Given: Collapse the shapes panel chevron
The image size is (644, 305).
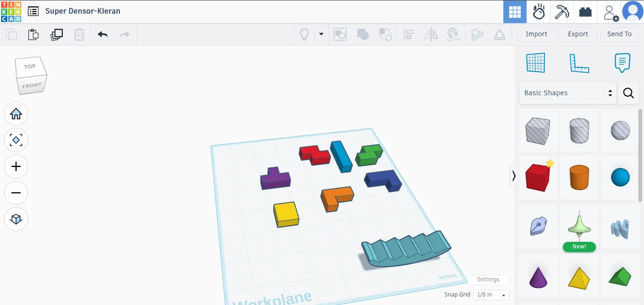Looking at the screenshot, I should click(x=514, y=176).
